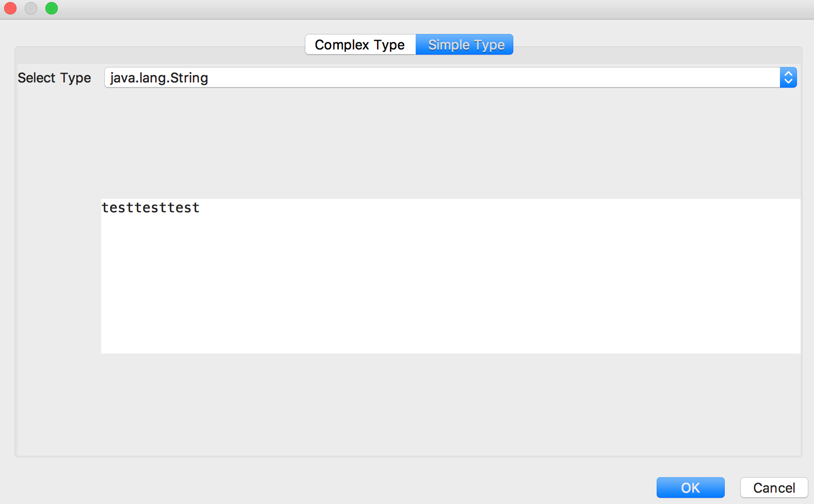Viewport: 814px width, 504px height.
Task: Place cursor right after testtesttest text
Action: (x=200, y=208)
